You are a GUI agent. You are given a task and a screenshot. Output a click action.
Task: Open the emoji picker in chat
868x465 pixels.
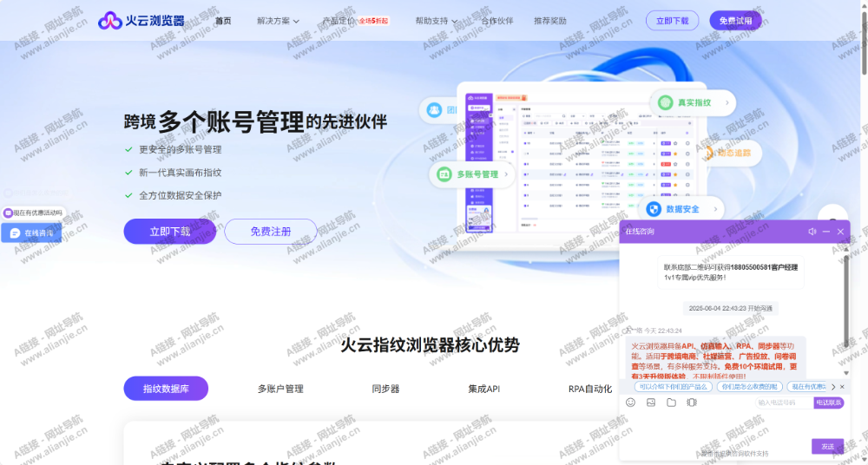point(630,403)
